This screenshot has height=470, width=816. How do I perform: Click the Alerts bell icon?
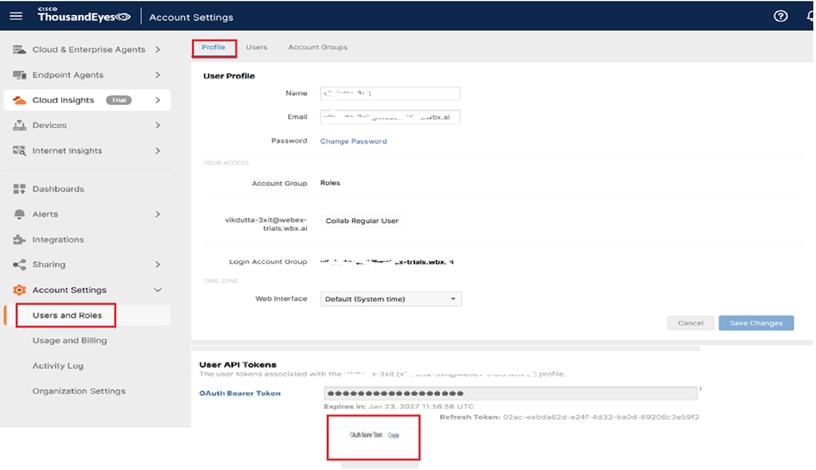coord(19,214)
